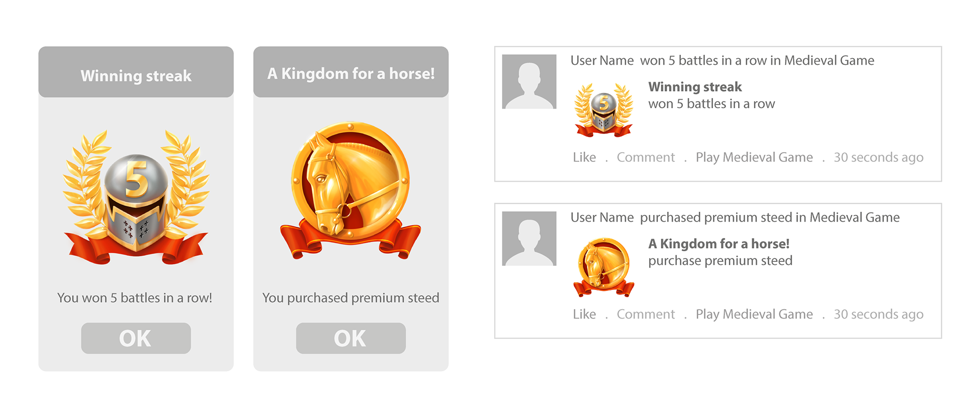Click the Winning streak card header
The width and height of the screenshot is (980, 413).
click(x=136, y=76)
